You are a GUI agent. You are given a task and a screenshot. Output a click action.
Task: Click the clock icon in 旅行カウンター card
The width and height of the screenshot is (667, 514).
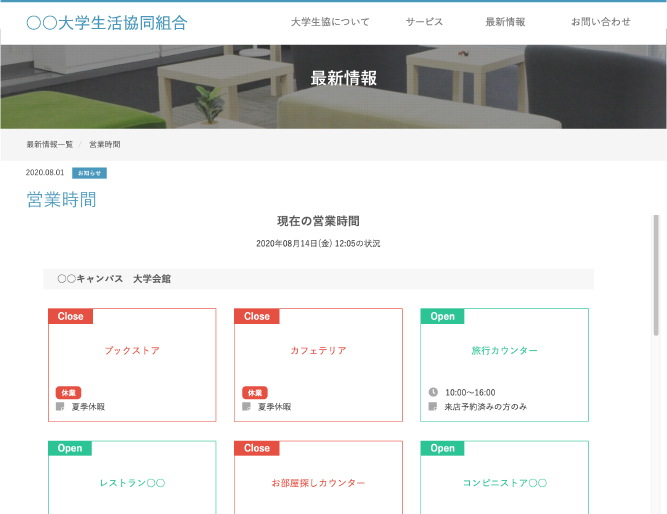click(433, 393)
